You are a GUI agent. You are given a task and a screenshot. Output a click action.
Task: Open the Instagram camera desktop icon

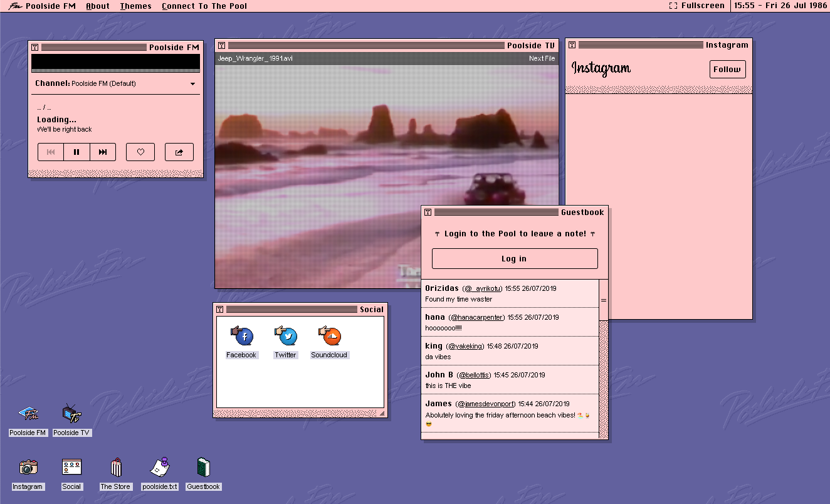(x=28, y=474)
